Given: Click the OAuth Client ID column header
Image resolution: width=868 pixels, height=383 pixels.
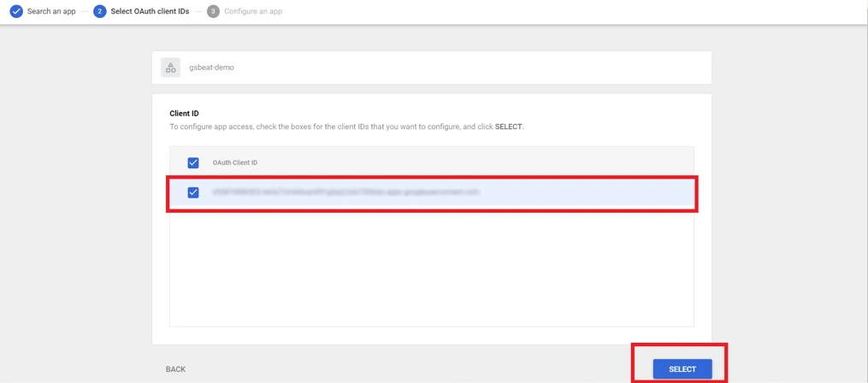Looking at the screenshot, I should [x=235, y=162].
